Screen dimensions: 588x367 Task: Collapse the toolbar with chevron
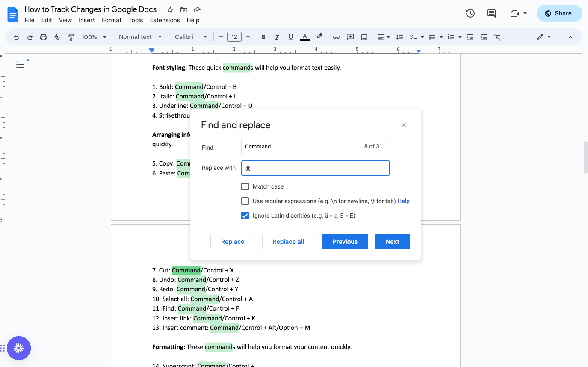point(570,37)
